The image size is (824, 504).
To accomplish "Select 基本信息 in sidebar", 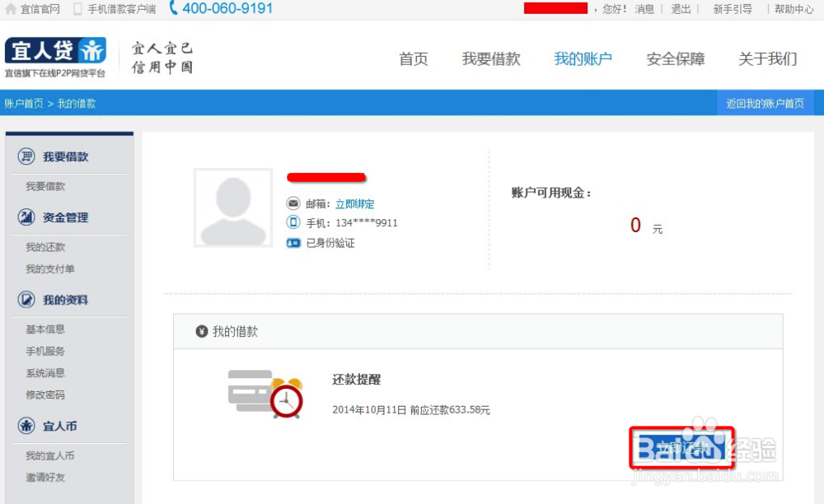I will pos(45,329).
